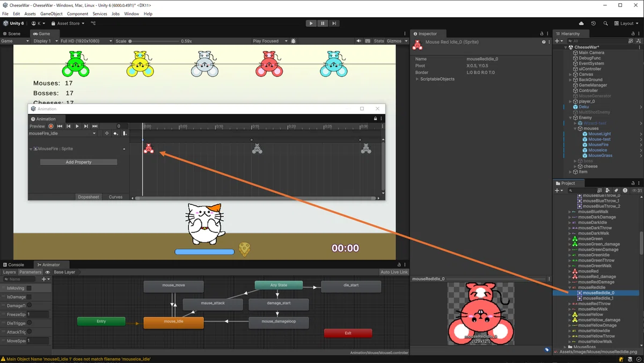Collapse the MouseFire : Sprite property
Screen dimensions: 644x363
coord(31,149)
